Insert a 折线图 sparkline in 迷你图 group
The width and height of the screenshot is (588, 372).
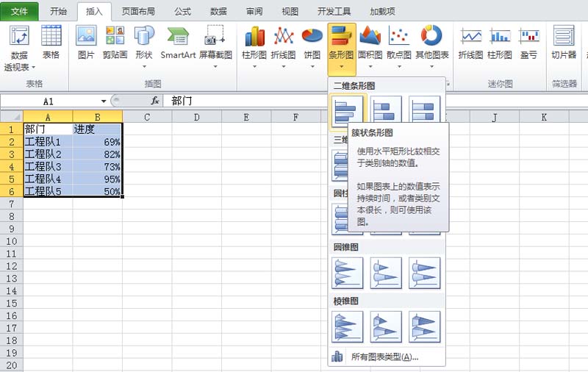[470, 42]
